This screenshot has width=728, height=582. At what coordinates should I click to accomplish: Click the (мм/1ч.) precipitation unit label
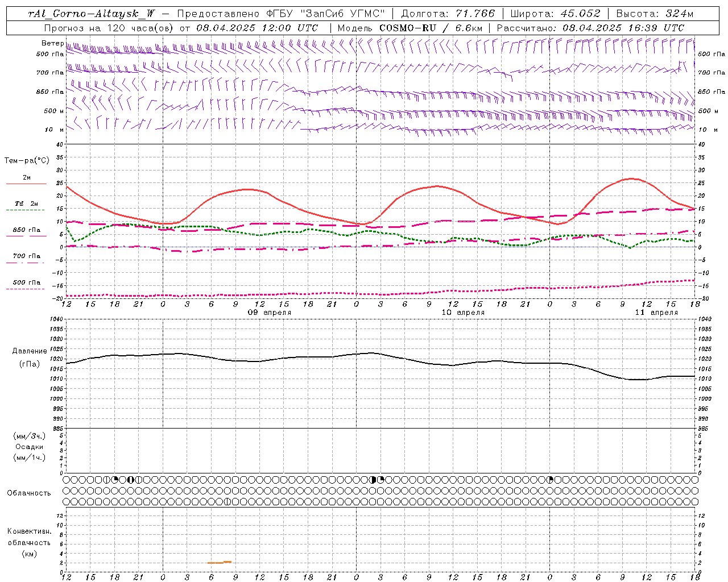pos(30,458)
